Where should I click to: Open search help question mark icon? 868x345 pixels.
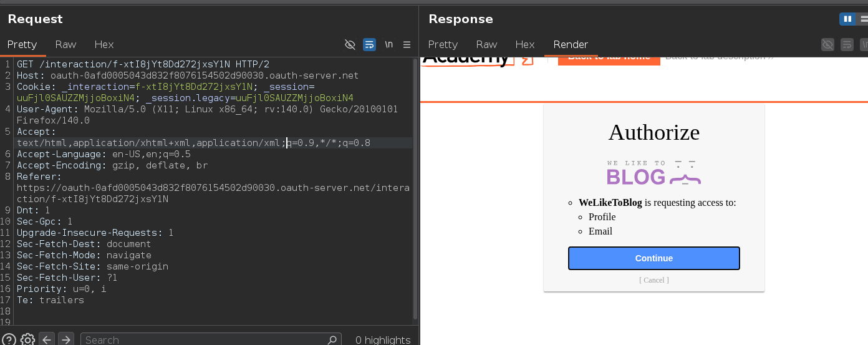click(x=9, y=339)
